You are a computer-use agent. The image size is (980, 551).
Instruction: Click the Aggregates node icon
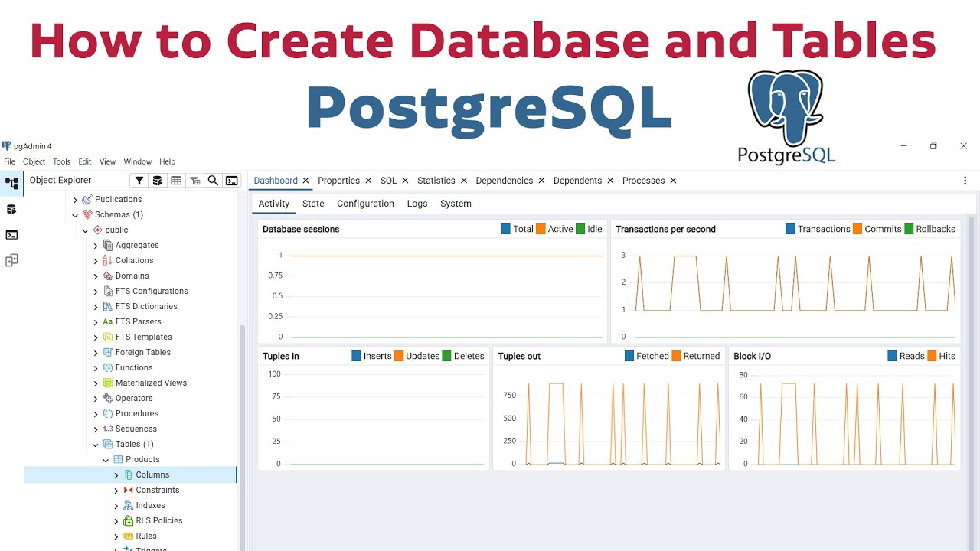coord(108,245)
